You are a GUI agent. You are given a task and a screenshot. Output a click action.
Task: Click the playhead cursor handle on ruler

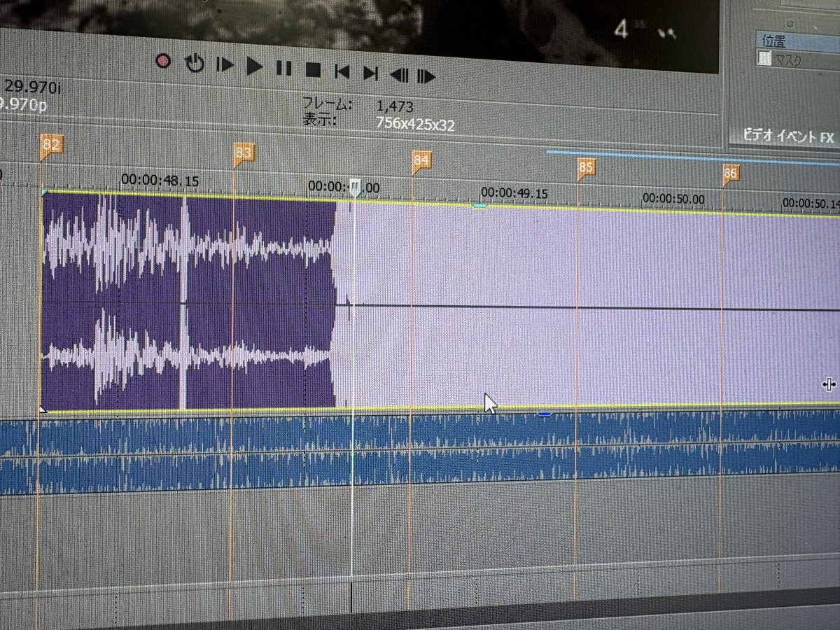coord(355,187)
